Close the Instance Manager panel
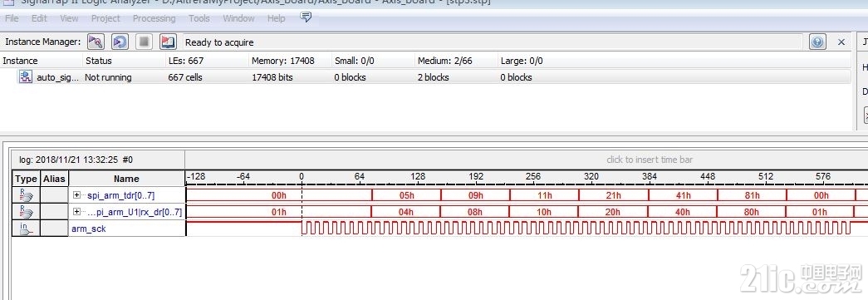868x300 pixels. [841, 42]
